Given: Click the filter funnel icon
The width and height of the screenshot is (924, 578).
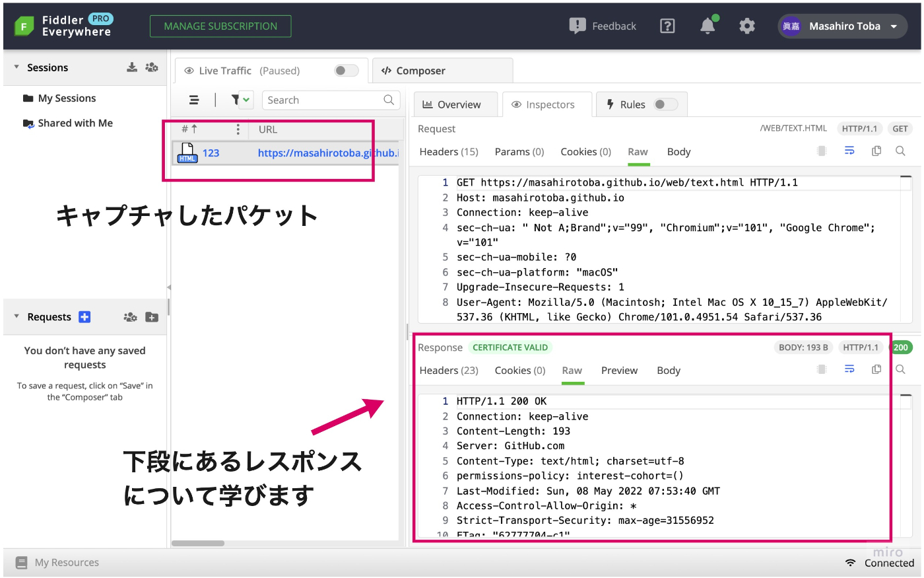Looking at the screenshot, I should (x=235, y=100).
